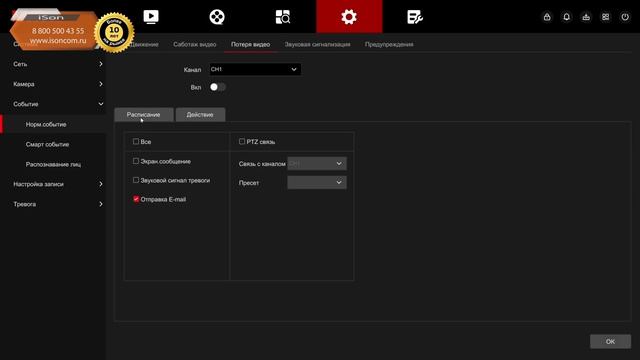Open the Предупреждения tab

389,44
